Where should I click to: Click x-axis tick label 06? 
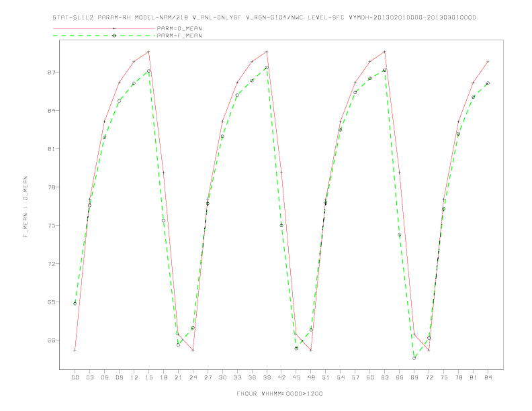coord(105,377)
